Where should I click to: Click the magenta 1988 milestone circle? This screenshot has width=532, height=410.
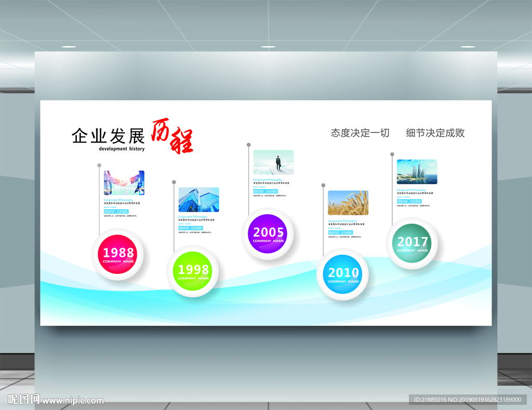pos(117,254)
